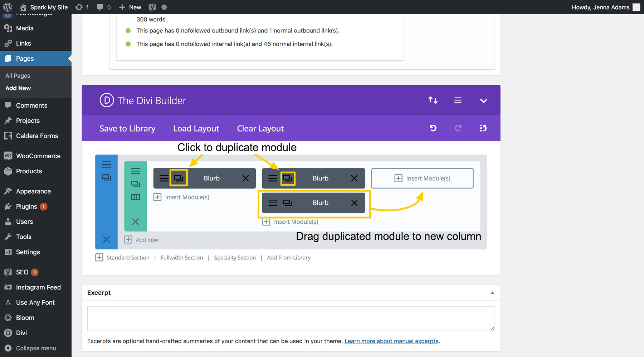Add a Fullwidth Section
The width and height of the screenshot is (644, 357).
click(182, 258)
